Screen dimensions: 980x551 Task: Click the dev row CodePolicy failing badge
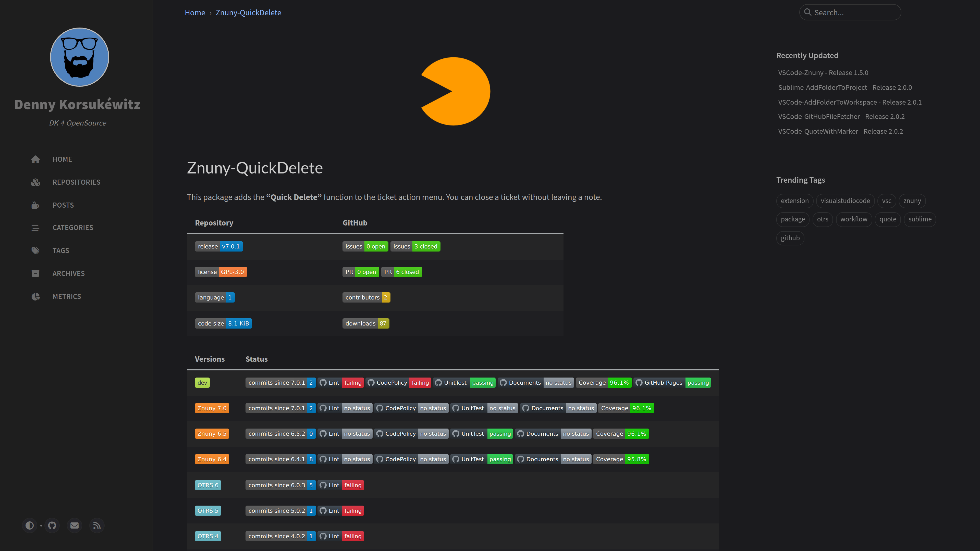pos(398,383)
